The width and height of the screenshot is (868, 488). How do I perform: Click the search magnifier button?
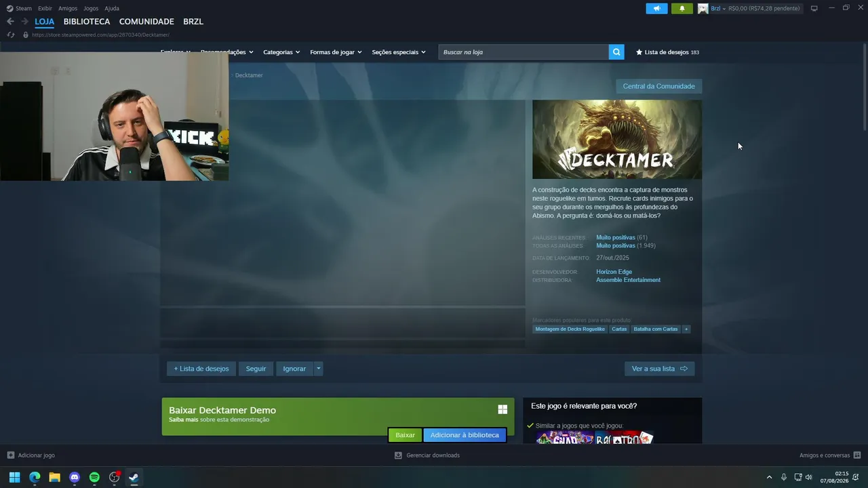[616, 52]
